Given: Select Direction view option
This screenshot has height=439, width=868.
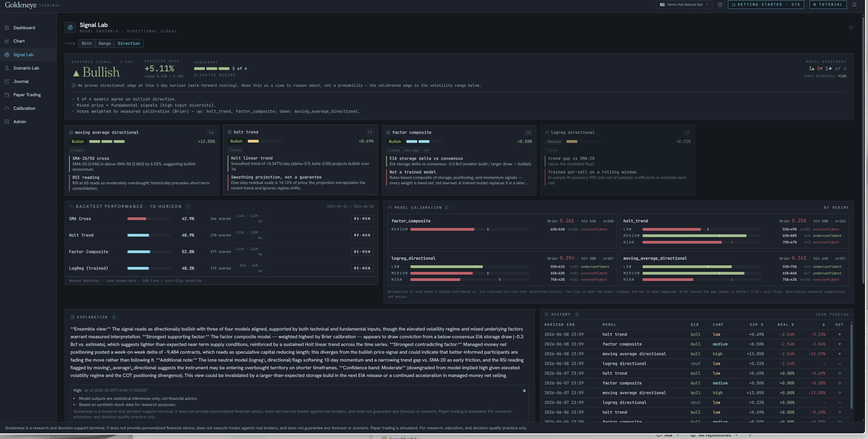Looking at the screenshot, I should (x=129, y=43).
